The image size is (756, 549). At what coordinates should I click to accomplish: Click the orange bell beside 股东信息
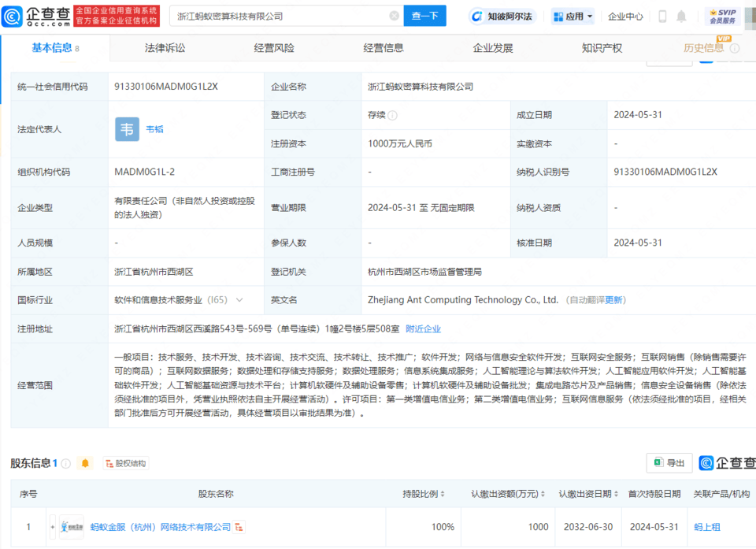tap(85, 463)
